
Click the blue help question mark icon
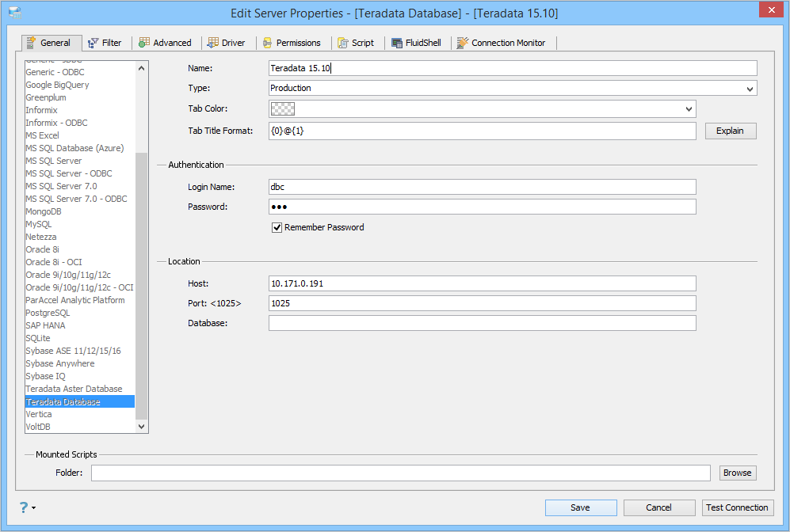coord(24,507)
